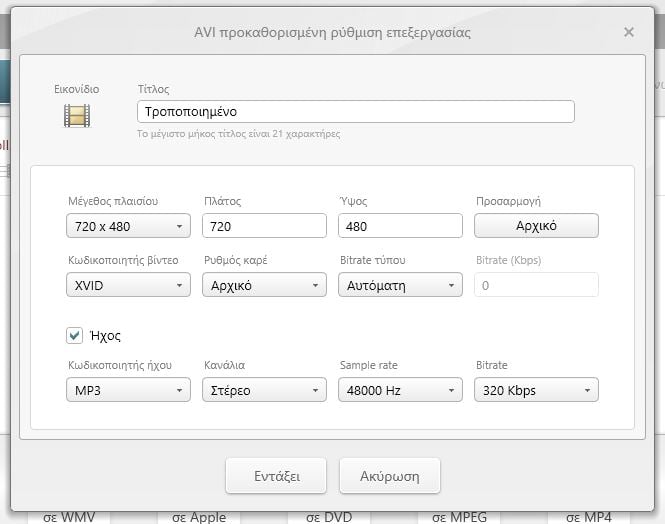Image resolution: width=665 pixels, height=524 pixels.
Task: Select σε MPEG in background window
Action: pyautogui.click(x=459, y=517)
